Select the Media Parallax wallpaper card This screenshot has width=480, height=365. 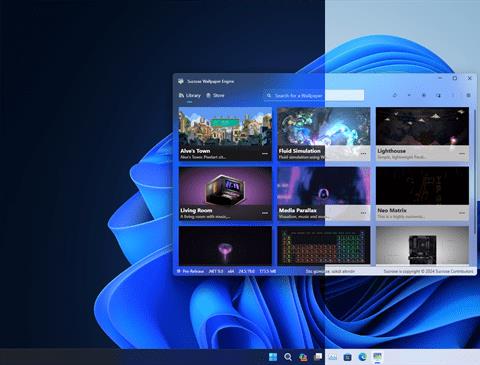coord(324,193)
